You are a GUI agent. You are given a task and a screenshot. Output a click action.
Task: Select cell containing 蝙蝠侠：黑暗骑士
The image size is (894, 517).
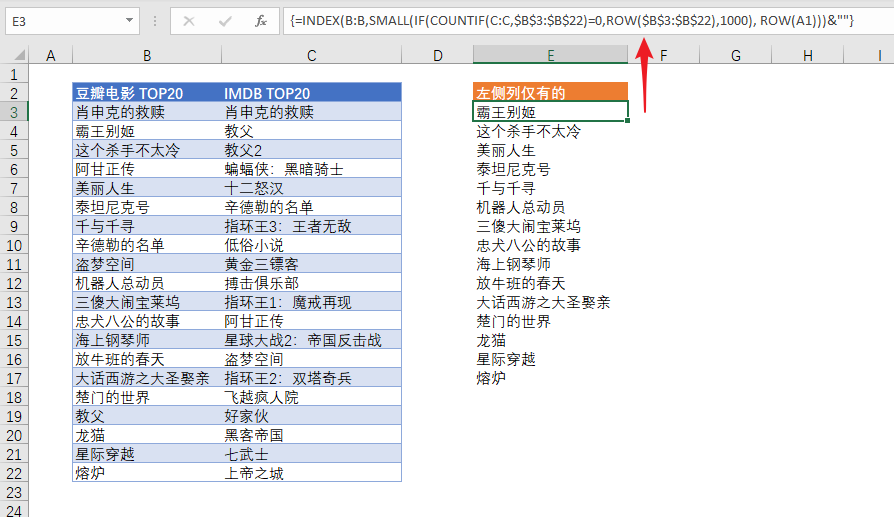click(x=311, y=169)
